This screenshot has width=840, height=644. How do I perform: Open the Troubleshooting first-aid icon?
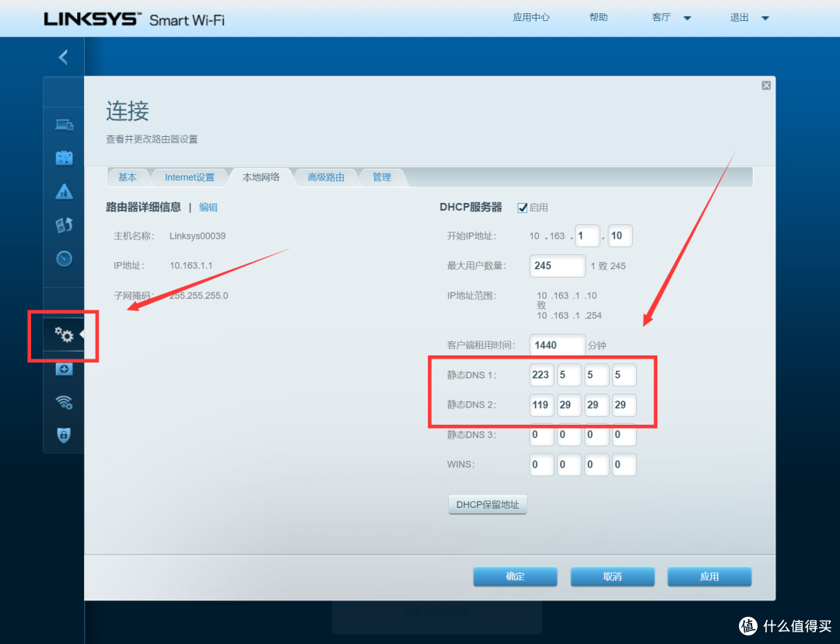point(64,369)
